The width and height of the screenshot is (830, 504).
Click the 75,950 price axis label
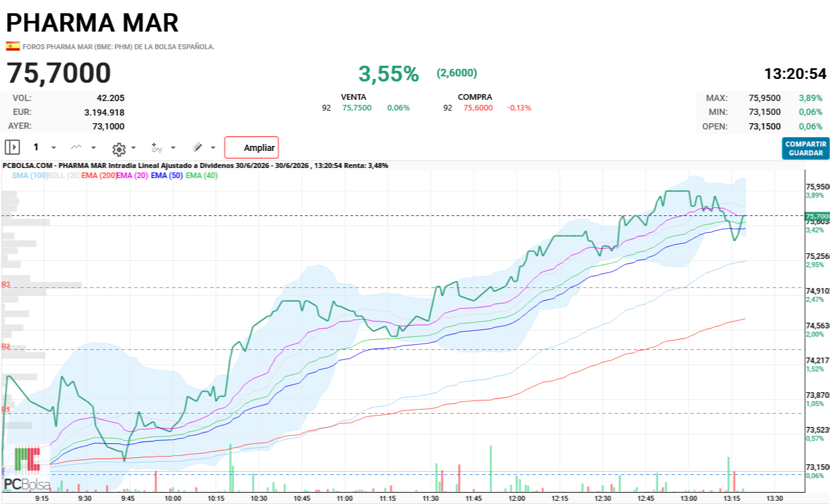tap(817, 187)
